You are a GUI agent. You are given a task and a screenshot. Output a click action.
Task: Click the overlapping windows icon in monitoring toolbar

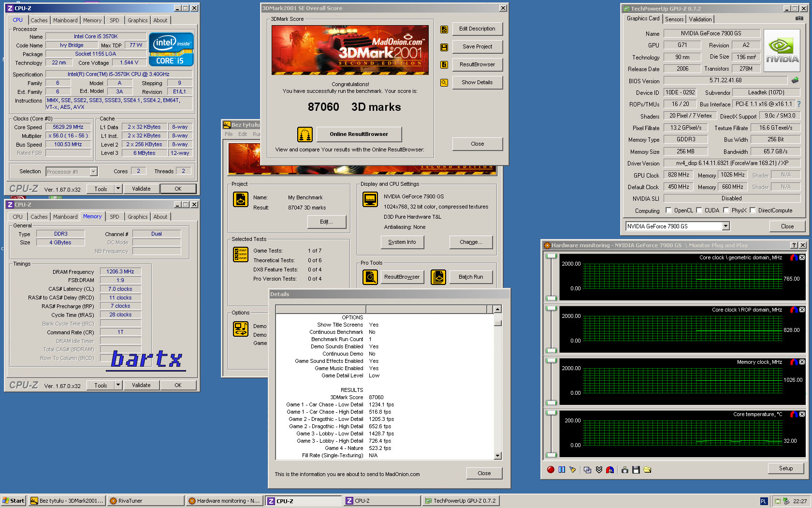click(x=588, y=469)
